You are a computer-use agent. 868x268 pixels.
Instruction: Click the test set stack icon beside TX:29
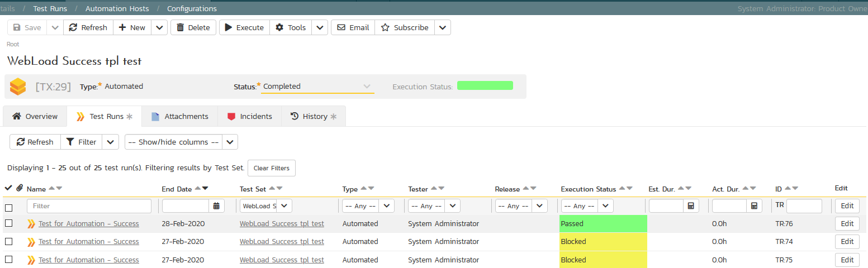18,87
